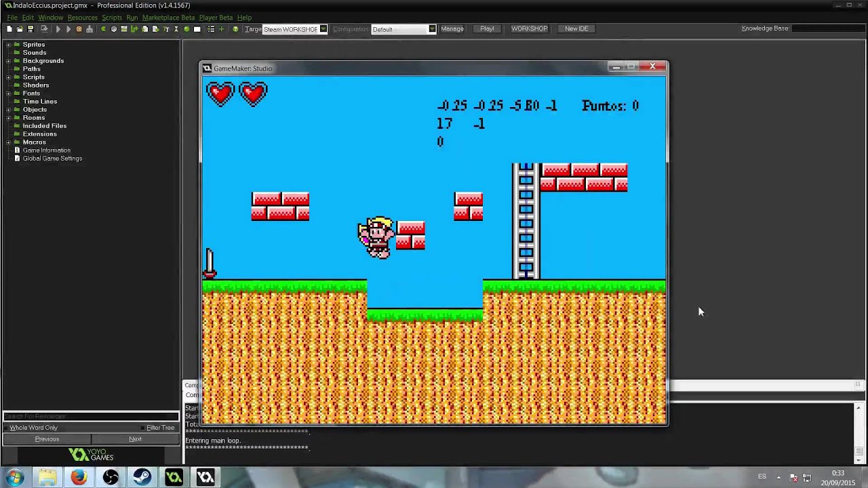This screenshot has height=488, width=868.
Task: Click the list-style toolbar icon
Action: [211, 29]
